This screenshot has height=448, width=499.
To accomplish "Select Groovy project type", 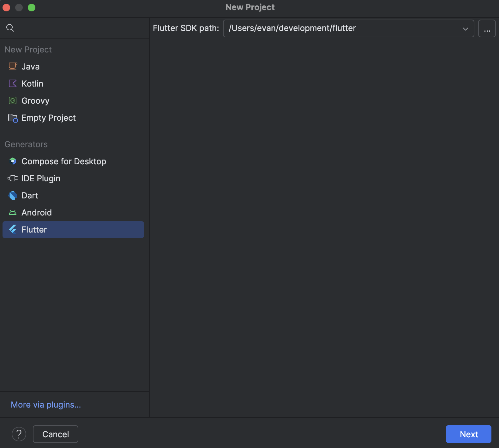I will (x=73, y=100).
